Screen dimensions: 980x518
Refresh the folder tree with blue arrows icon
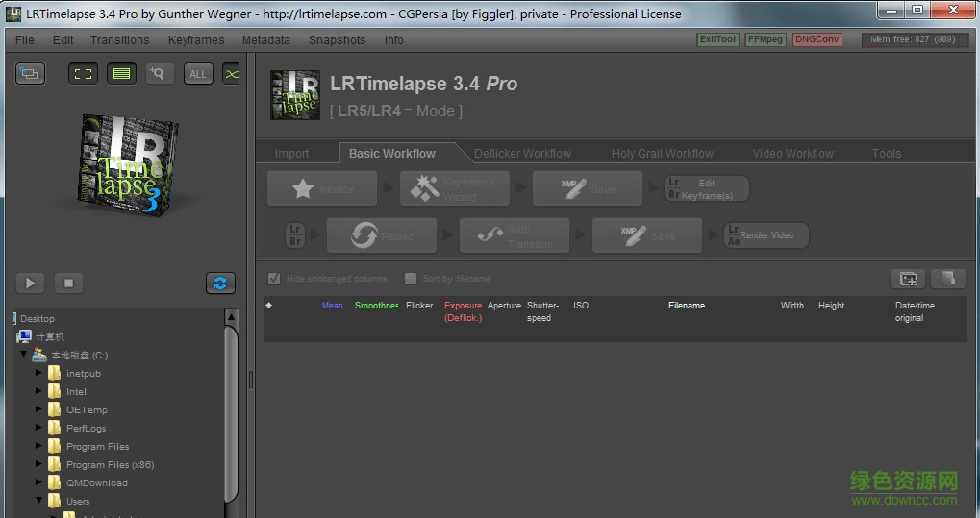click(220, 284)
